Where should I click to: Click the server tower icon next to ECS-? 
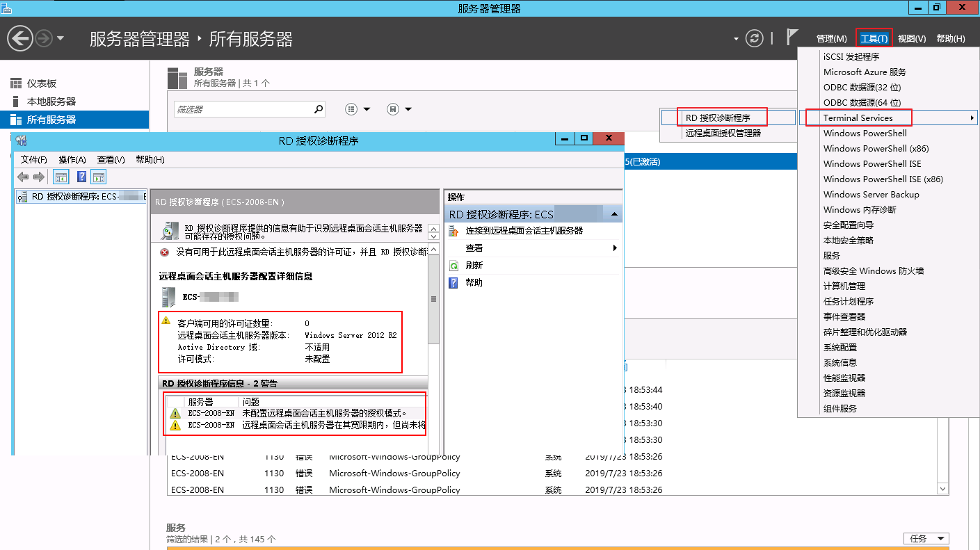pos(168,298)
